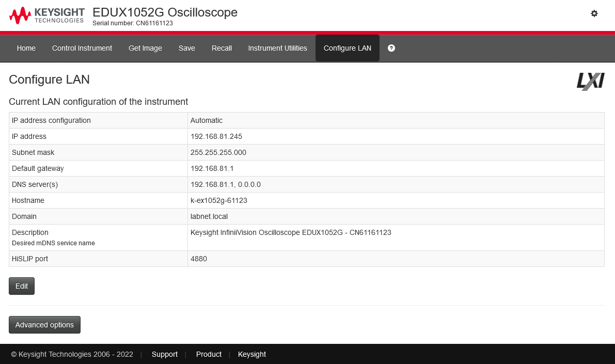Click the Edit button
Viewport: 615px width, 364px height.
22,286
